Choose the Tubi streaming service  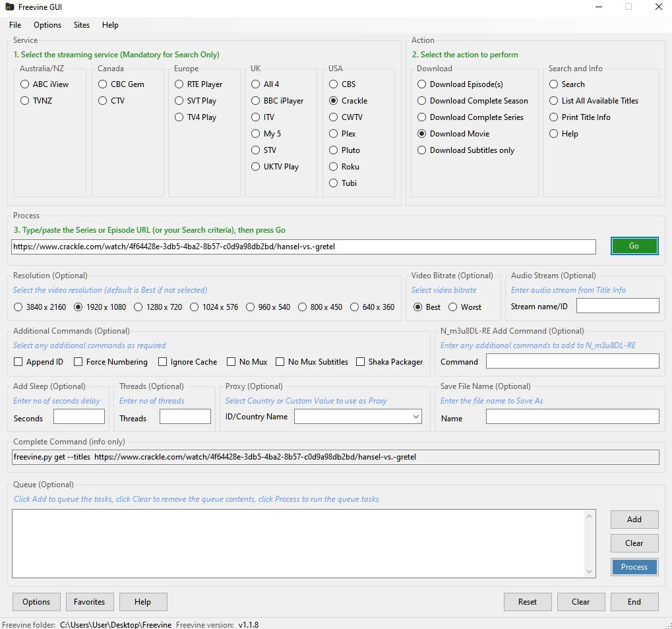334,183
